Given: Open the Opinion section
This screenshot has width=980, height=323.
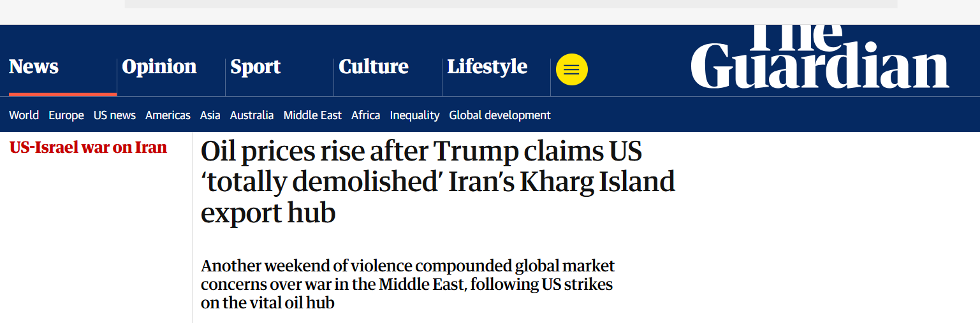Looking at the screenshot, I should 159,67.
